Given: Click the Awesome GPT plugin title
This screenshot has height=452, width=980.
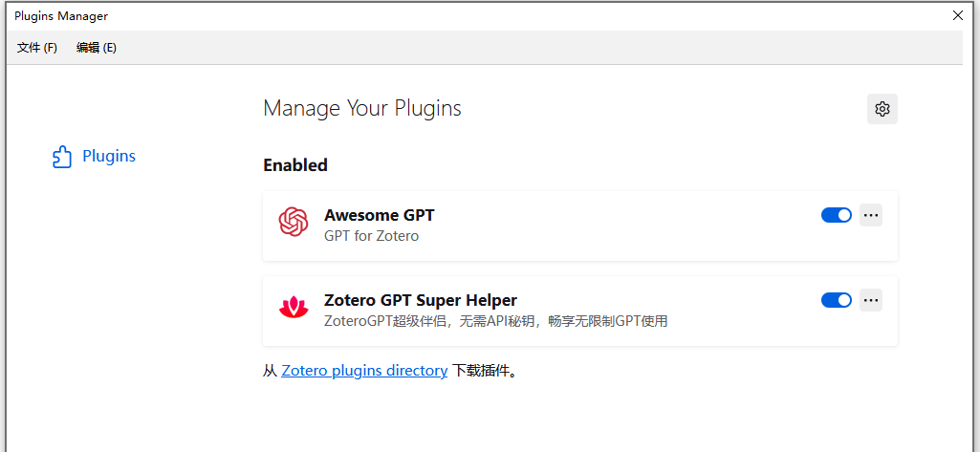Looking at the screenshot, I should click(380, 215).
